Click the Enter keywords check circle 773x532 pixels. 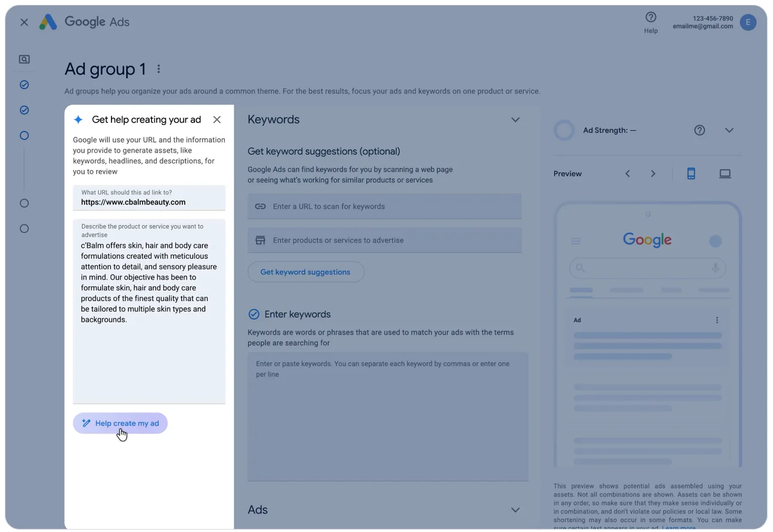(253, 314)
